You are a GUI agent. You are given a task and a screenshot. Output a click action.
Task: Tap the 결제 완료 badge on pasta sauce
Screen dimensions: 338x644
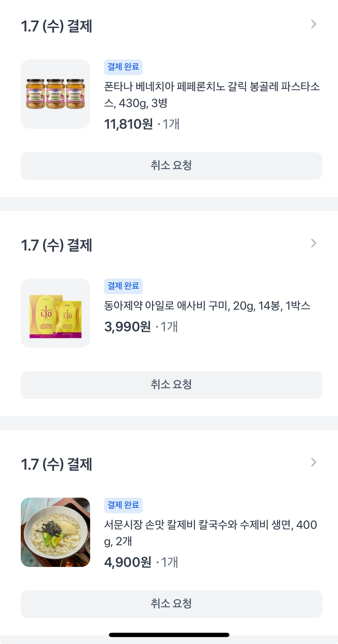pos(123,67)
